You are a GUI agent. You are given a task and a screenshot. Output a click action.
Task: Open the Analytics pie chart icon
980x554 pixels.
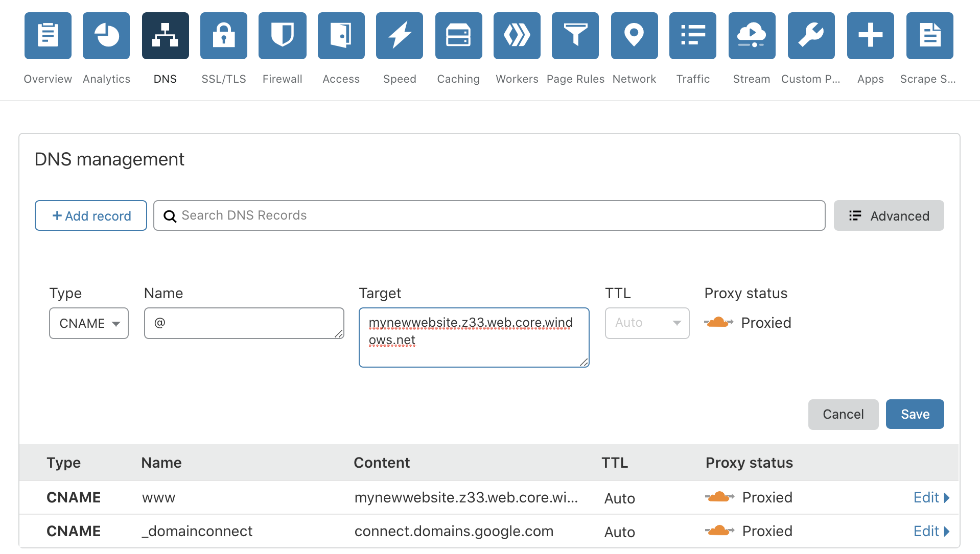point(106,36)
